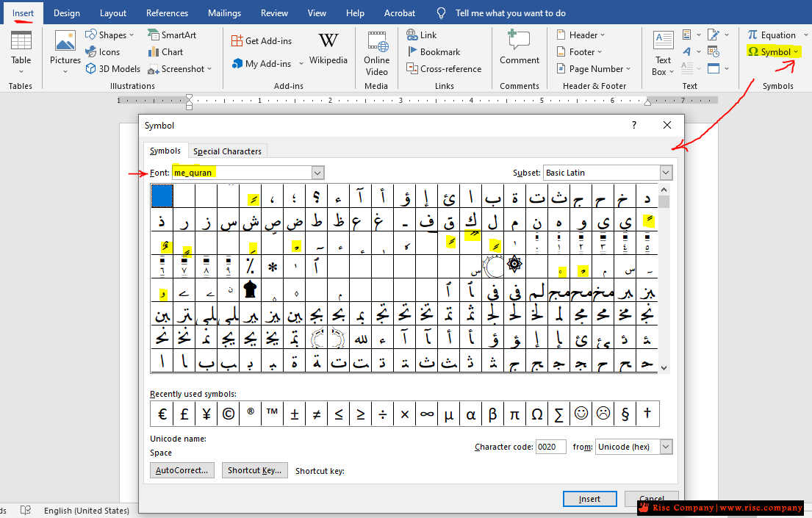Select the section sign recent symbol
The width and height of the screenshot is (812, 518).
[625, 414]
